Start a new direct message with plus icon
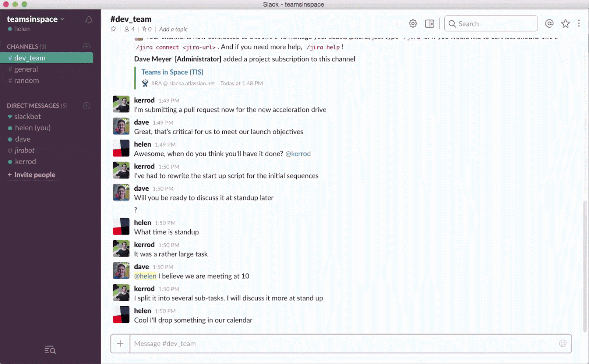Viewport: 589px width, 364px height. pos(87,106)
